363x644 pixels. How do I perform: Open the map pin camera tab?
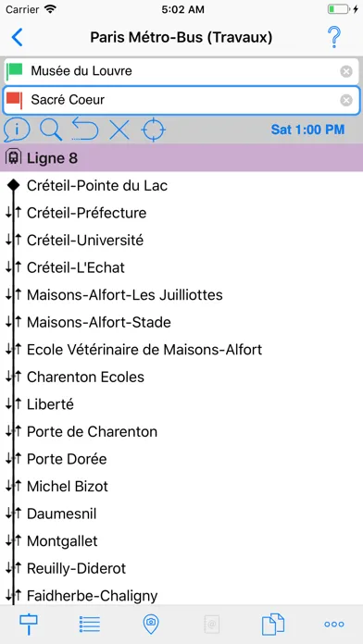[x=151, y=624]
